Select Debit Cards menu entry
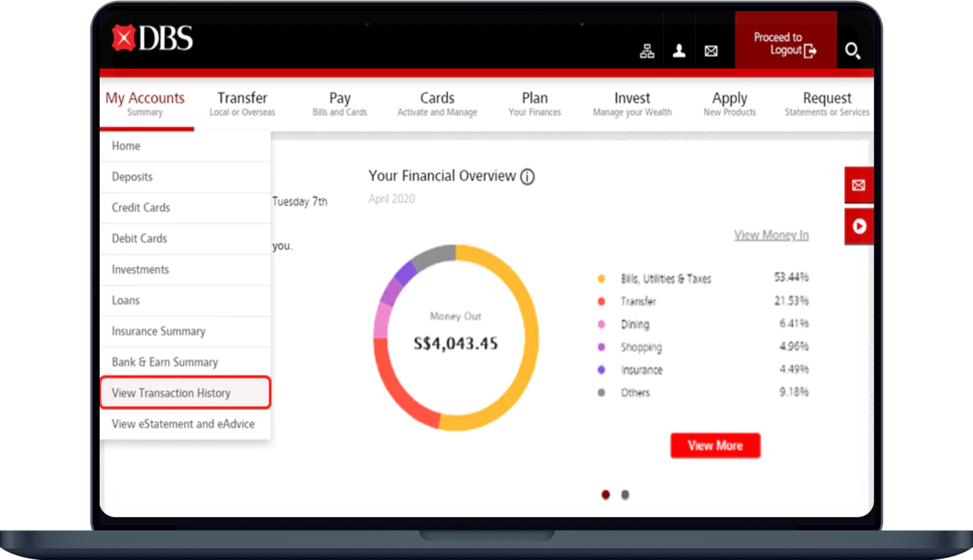Screen dimensions: 973x560 pos(185,238)
